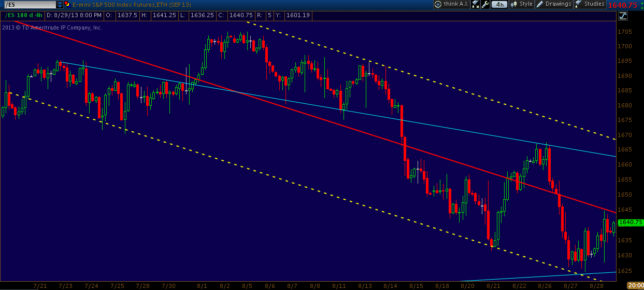Viewport: 644px width, 290px height.
Task: Click the 1690 price axis label
Action: tap(625, 76)
